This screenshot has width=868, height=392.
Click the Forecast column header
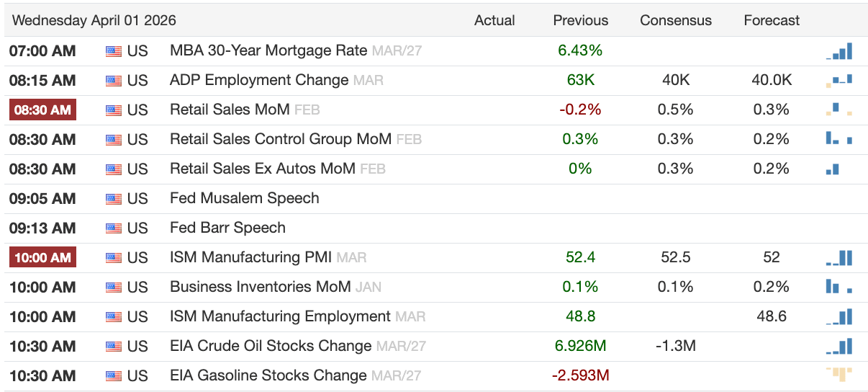(x=772, y=21)
